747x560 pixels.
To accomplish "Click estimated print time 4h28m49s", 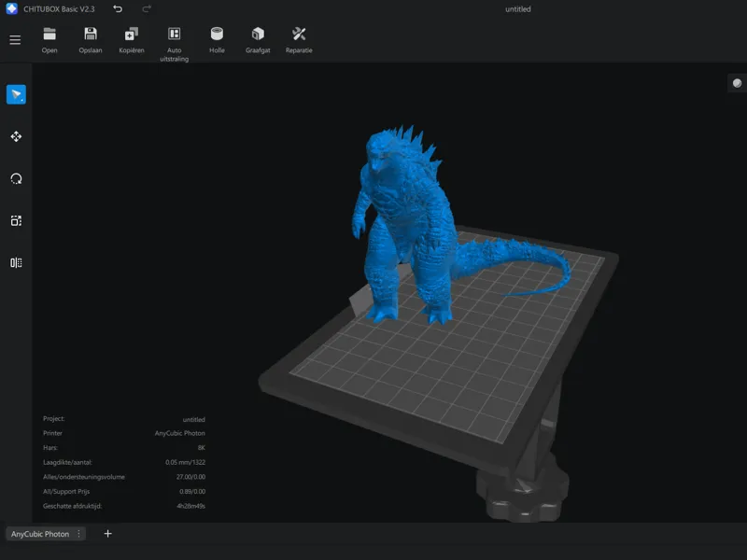I will [191, 506].
